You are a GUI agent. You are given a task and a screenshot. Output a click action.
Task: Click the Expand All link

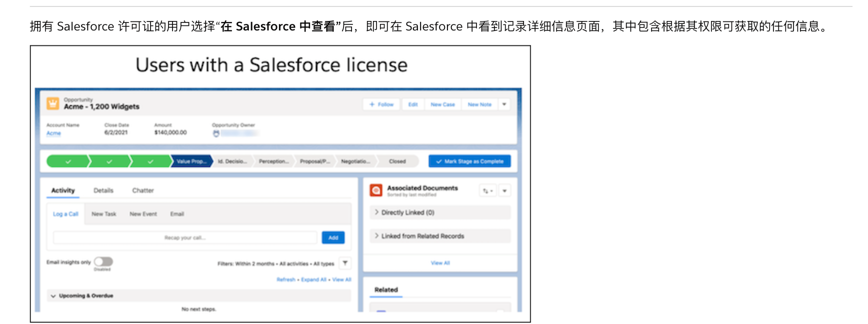(313, 280)
